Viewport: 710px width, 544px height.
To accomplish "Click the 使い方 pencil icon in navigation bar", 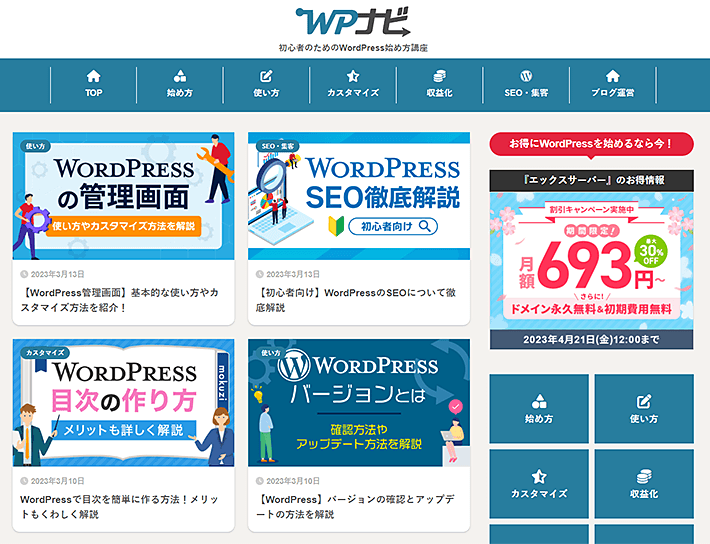I will click(266, 76).
